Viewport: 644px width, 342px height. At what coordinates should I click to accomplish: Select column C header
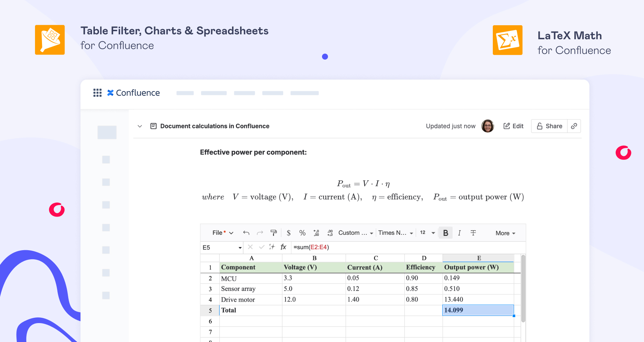coord(375,258)
